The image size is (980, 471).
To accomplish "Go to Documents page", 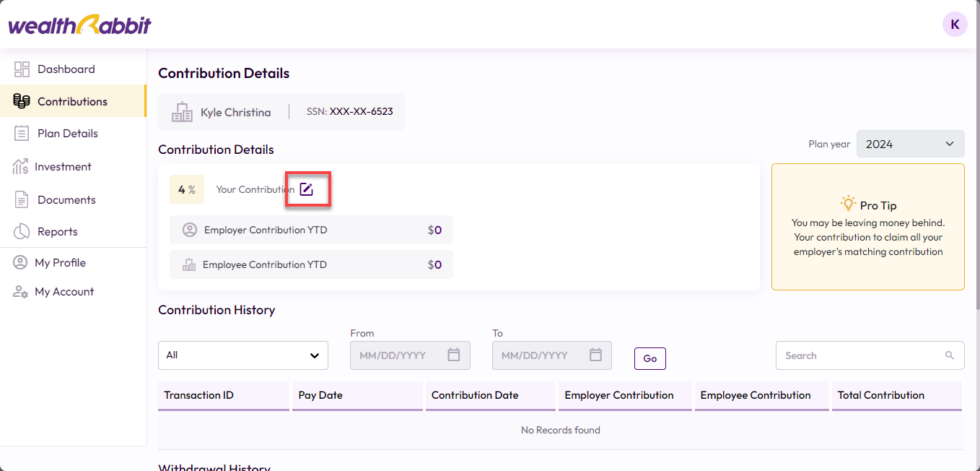I will (66, 200).
